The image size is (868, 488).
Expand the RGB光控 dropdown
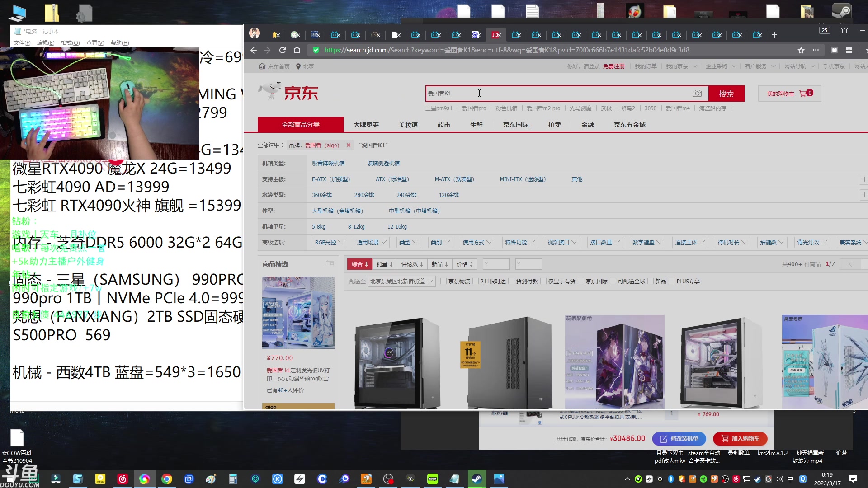point(329,243)
